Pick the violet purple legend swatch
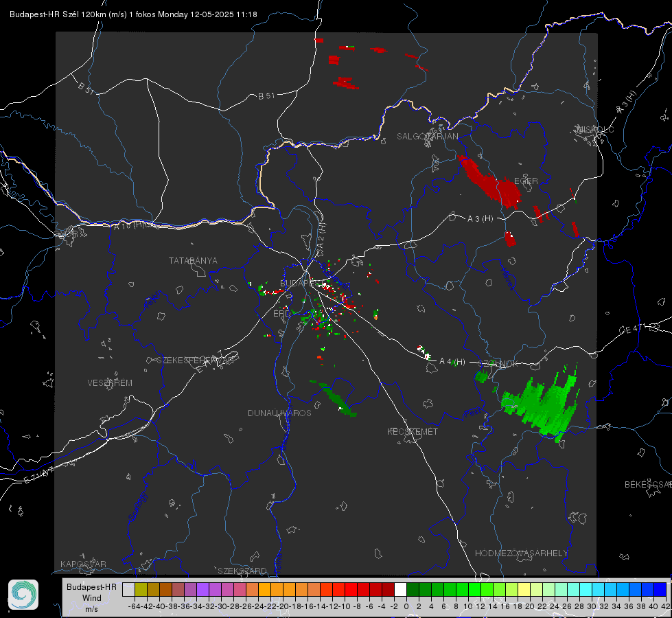This screenshot has width=672, height=618. pos(202,589)
